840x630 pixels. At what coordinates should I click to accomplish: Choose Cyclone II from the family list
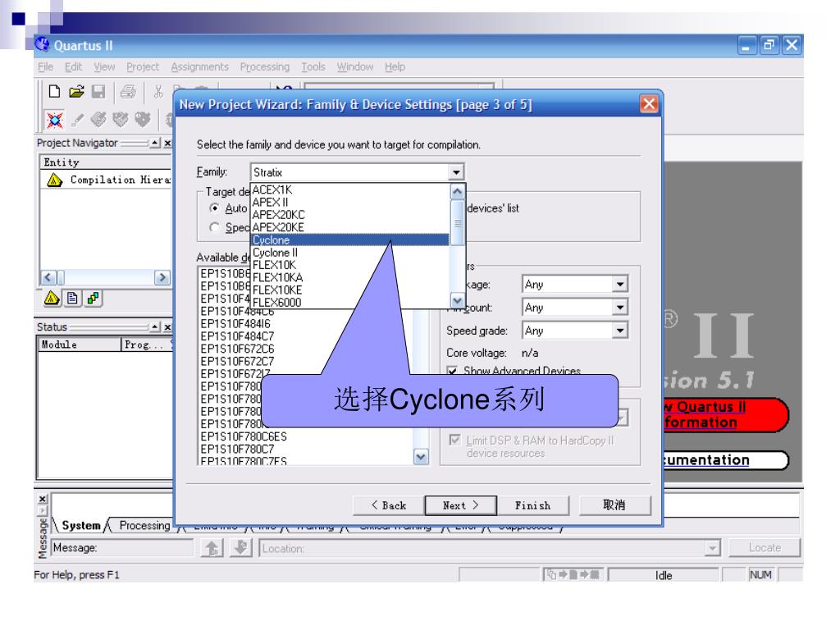pos(349,253)
